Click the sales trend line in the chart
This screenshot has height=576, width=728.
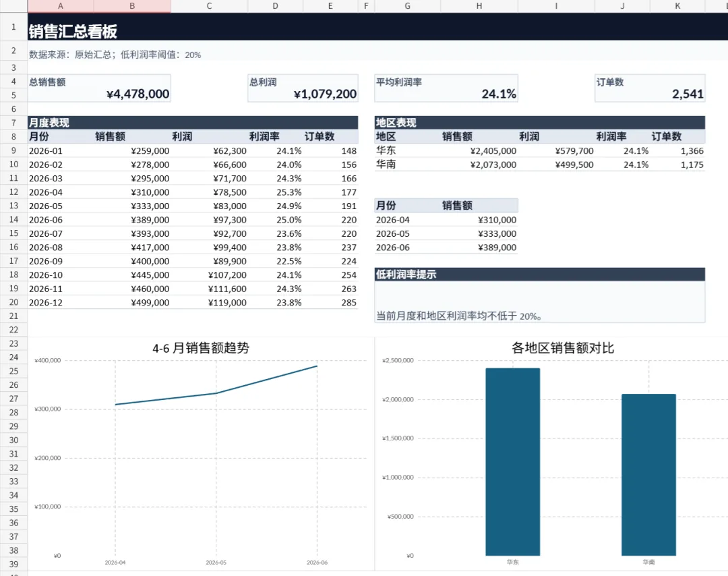[216, 393]
